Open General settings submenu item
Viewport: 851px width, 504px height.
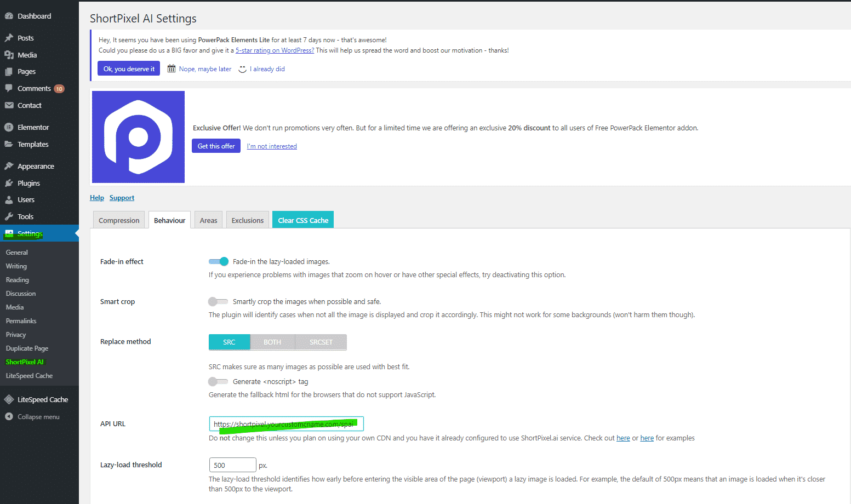coord(17,253)
